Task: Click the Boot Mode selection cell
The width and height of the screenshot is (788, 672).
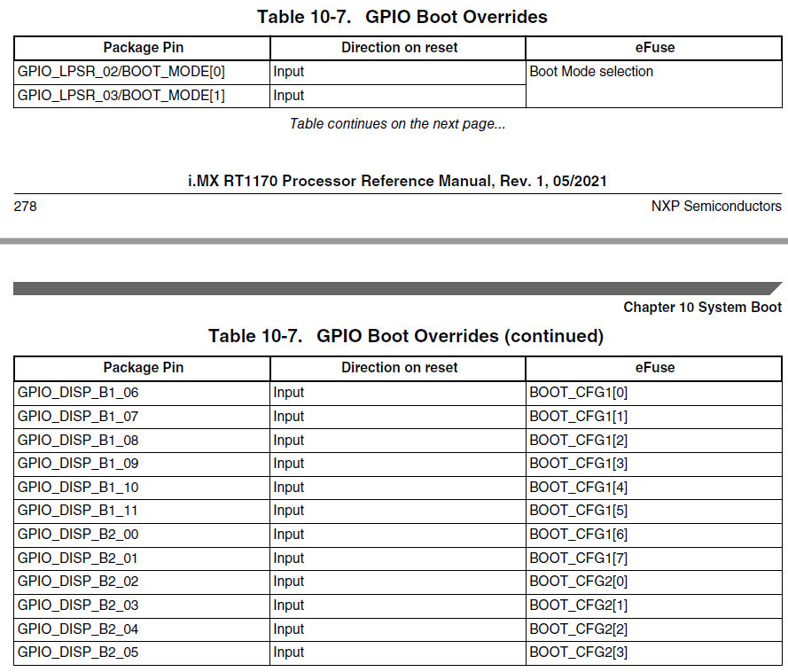Action: tap(654, 83)
